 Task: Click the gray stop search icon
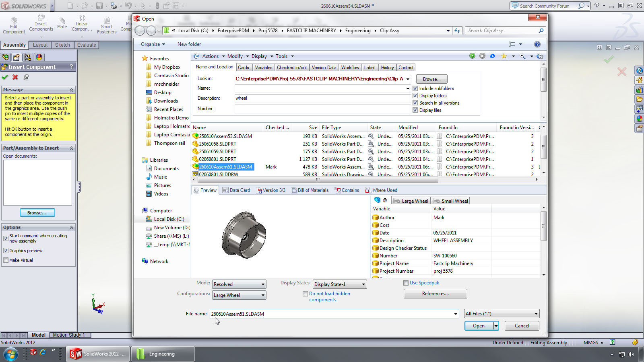pos(482,56)
